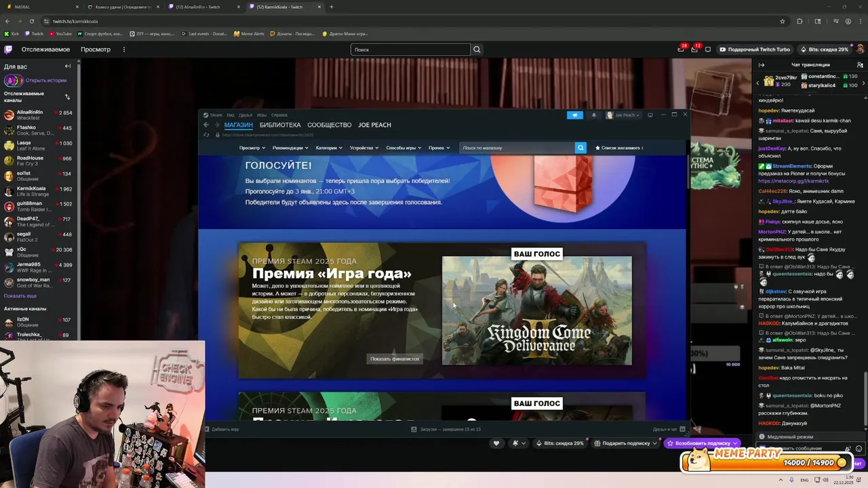Open Steam СООБЩЕСТВО tab
868x488 pixels.
(330, 125)
